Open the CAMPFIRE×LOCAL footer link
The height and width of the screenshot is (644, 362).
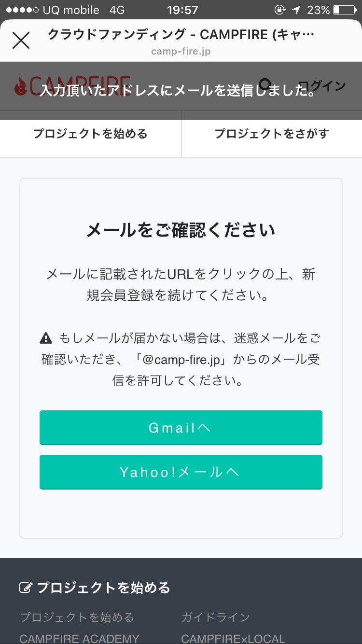click(x=233, y=639)
